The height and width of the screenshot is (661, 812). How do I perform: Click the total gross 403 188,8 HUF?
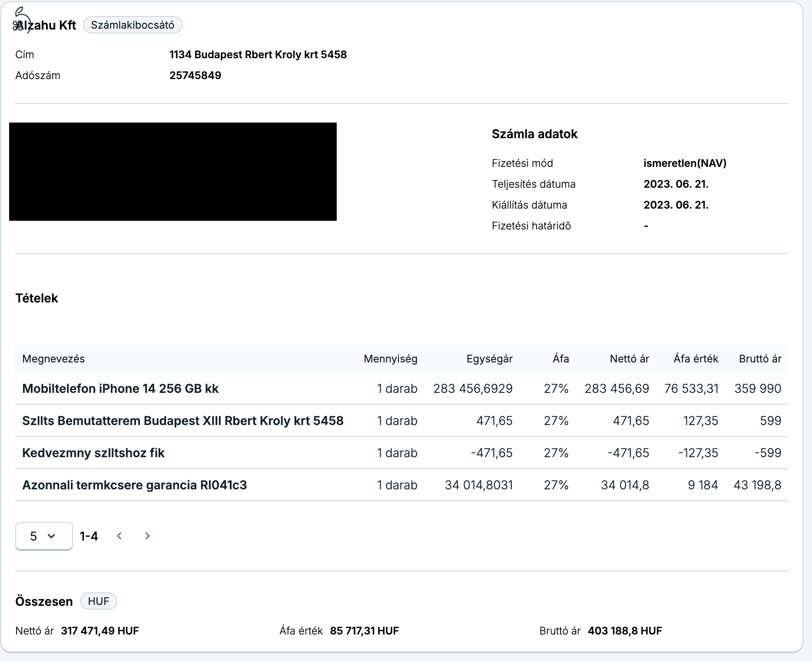(x=625, y=631)
